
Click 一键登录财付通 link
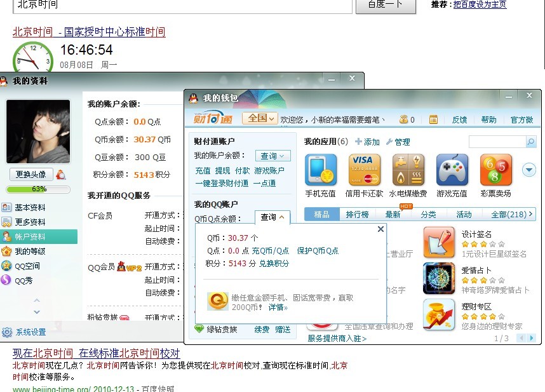point(222,183)
